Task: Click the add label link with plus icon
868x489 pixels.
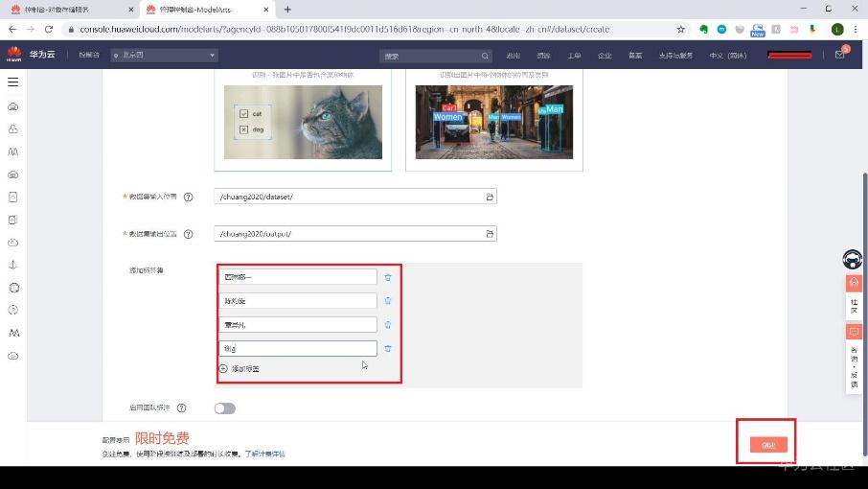Action: [x=240, y=369]
